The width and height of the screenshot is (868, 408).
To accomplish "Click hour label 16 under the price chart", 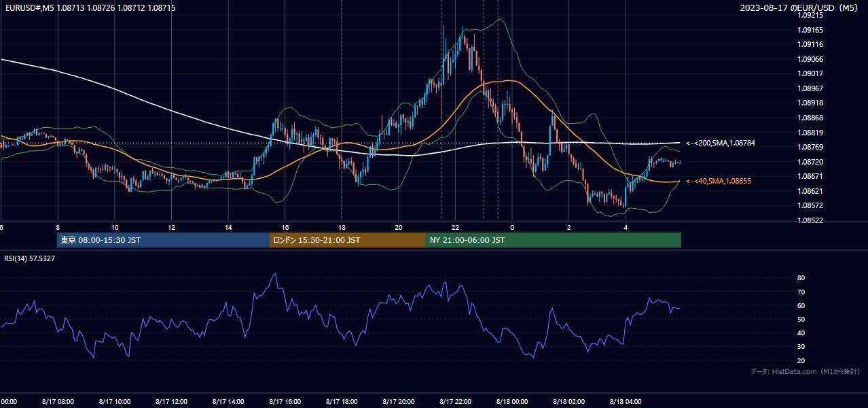I will pos(285,227).
